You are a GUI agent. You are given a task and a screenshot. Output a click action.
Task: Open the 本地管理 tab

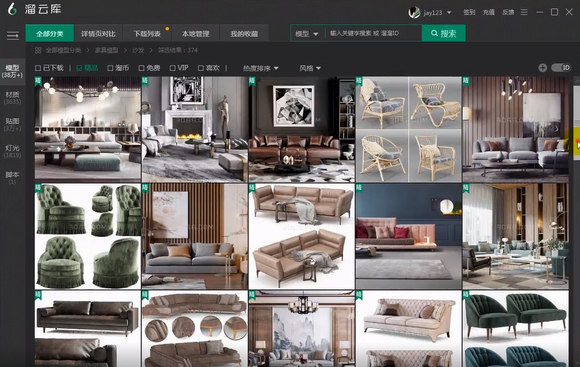[196, 34]
